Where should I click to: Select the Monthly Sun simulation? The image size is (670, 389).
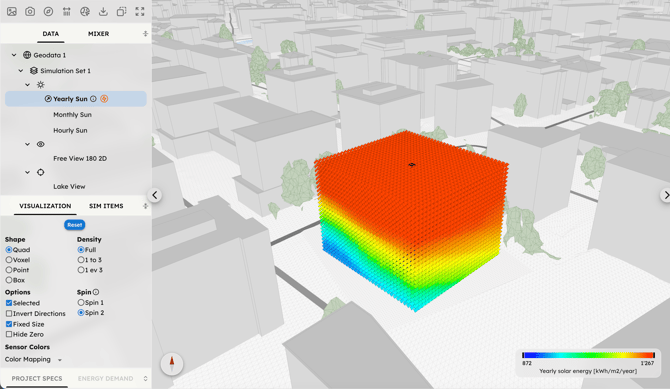tap(72, 115)
